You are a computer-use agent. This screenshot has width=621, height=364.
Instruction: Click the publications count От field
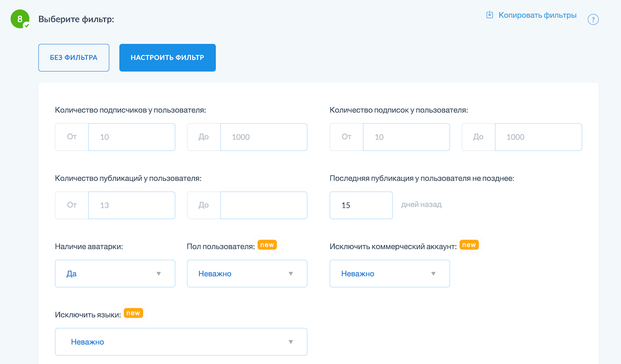point(132,205)
